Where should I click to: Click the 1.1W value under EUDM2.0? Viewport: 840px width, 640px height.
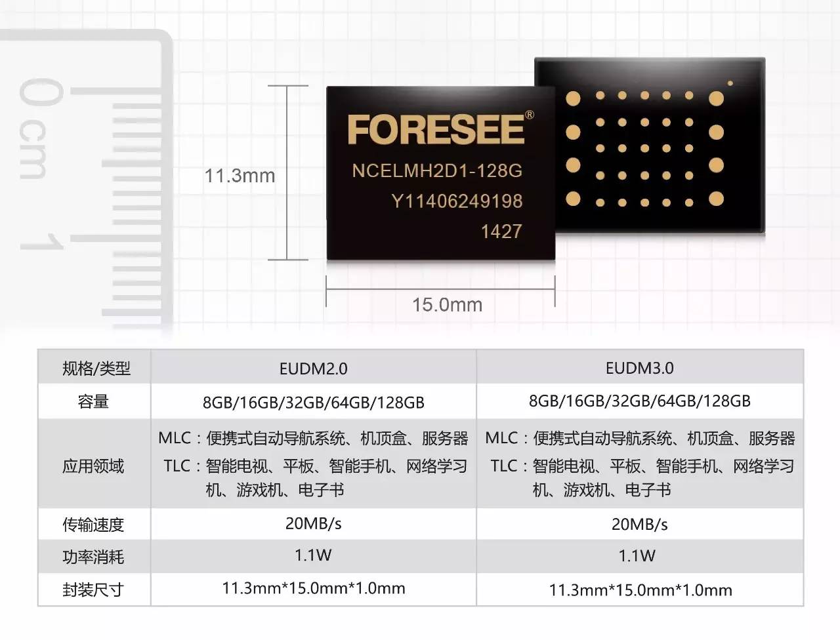coord(313,555)
